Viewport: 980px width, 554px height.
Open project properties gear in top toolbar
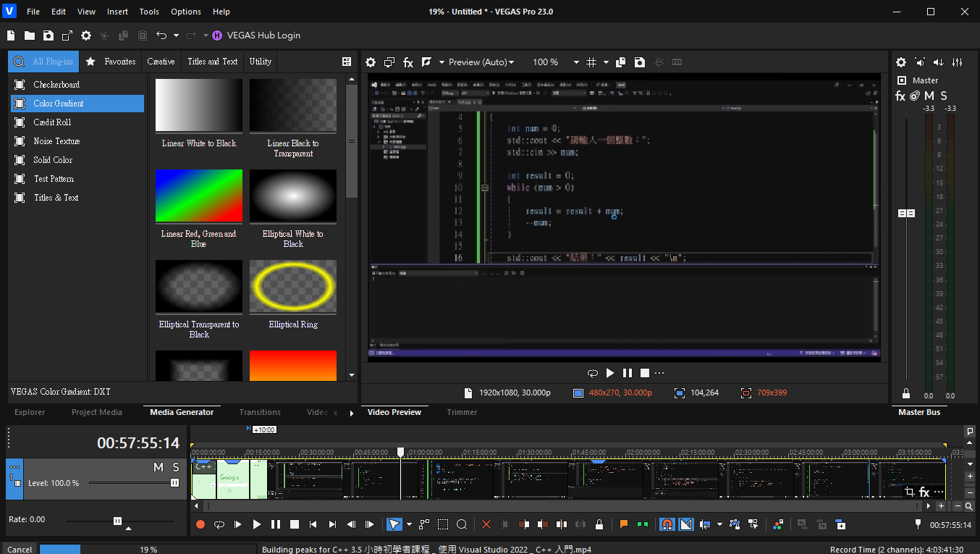click(x=86, y=35)
